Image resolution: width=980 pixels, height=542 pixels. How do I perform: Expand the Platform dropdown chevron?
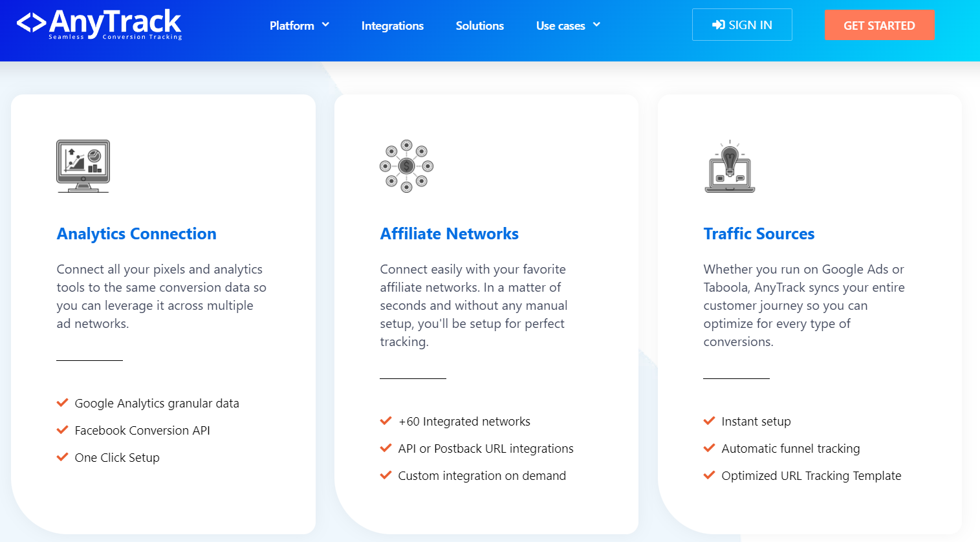point(325,25)
